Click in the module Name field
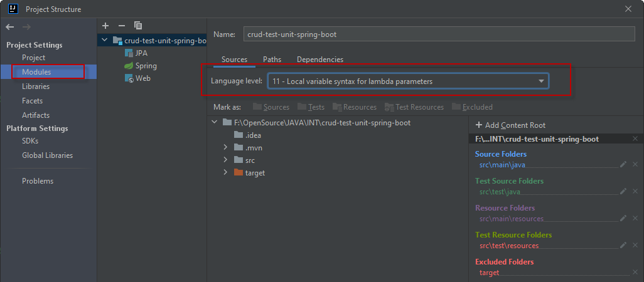644x282 pixels. (x=439, y=34)
